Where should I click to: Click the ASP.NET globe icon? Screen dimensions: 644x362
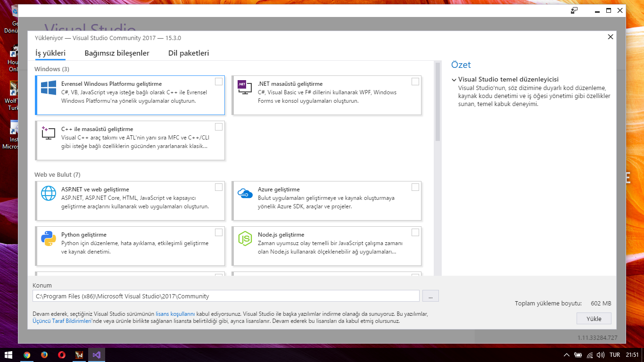[x=49, y=193]
